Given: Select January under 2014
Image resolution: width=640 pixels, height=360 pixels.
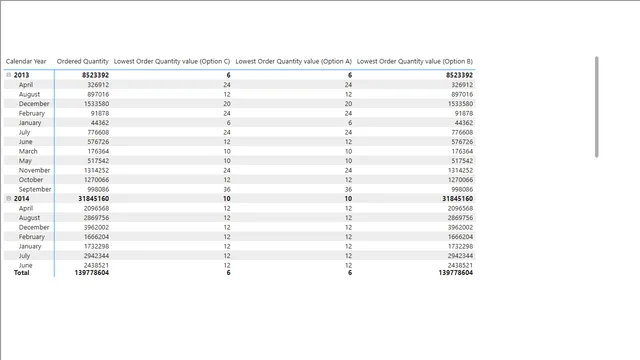Looking at the screenshot, I should coord(30,246).
